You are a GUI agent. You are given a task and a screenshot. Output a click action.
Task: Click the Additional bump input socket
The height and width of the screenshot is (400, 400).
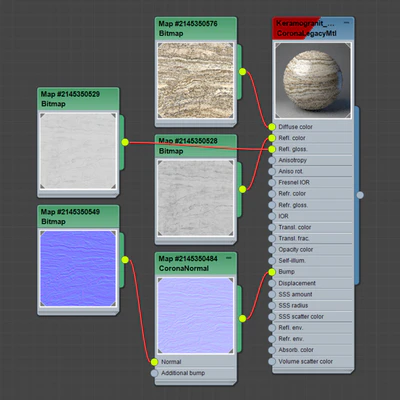[x=154, y=373]
